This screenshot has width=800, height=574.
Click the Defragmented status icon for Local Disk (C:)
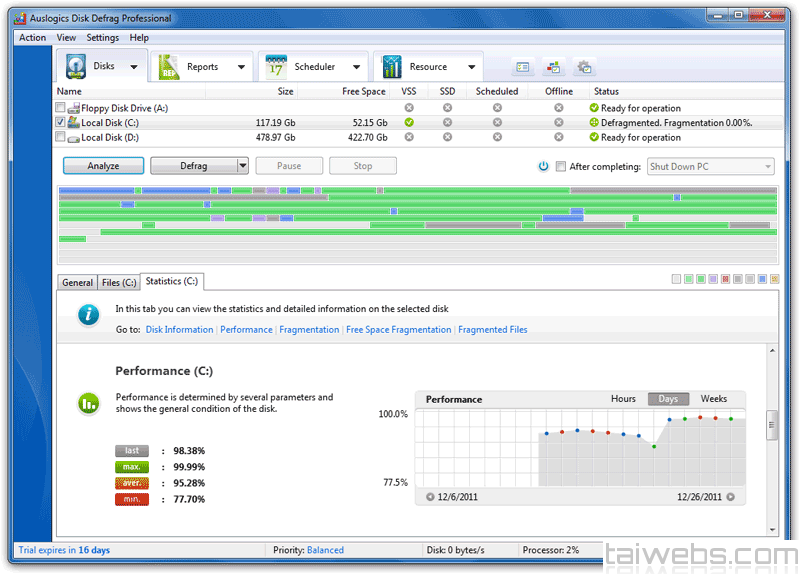point(594,122)
